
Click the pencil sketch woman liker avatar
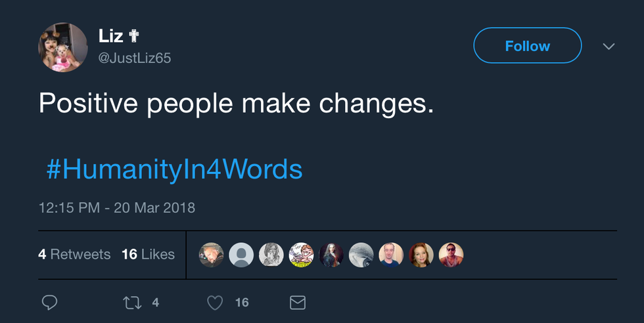271,255
